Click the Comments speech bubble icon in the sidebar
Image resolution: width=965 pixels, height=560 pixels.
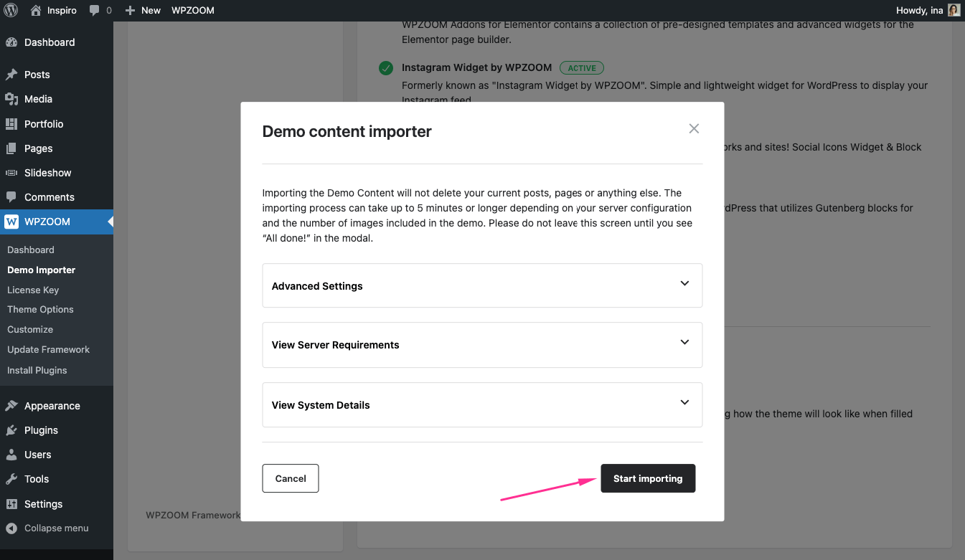[x=11, y=197]
